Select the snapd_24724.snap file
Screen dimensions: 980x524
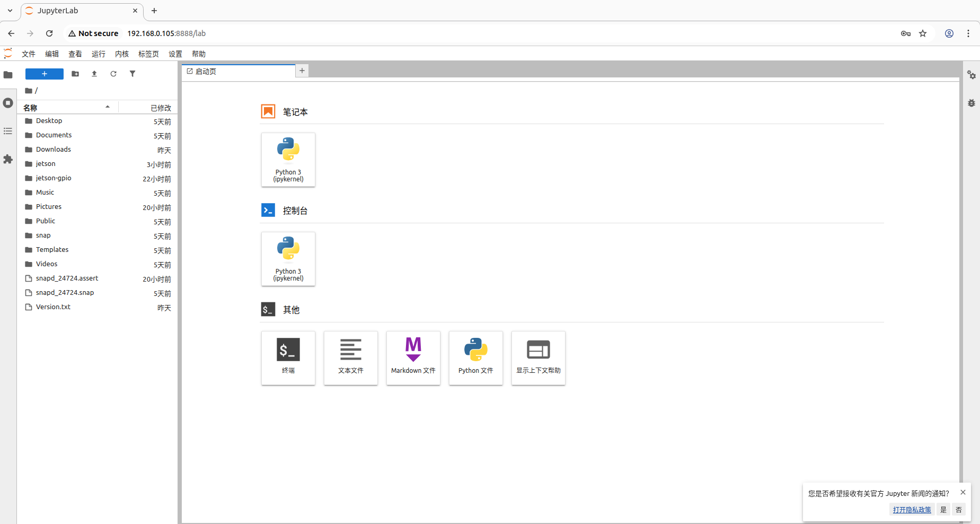(98, 293)
